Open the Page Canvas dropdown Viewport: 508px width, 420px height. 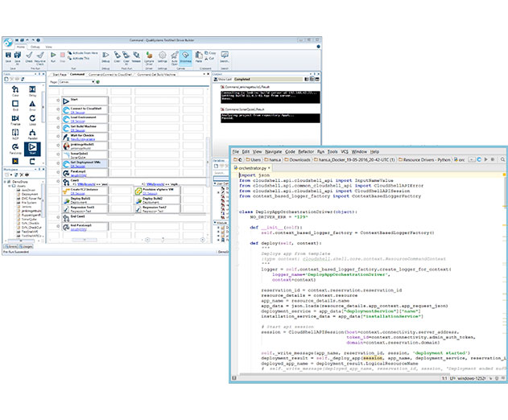pyautogui.click(x=76, y=82)
